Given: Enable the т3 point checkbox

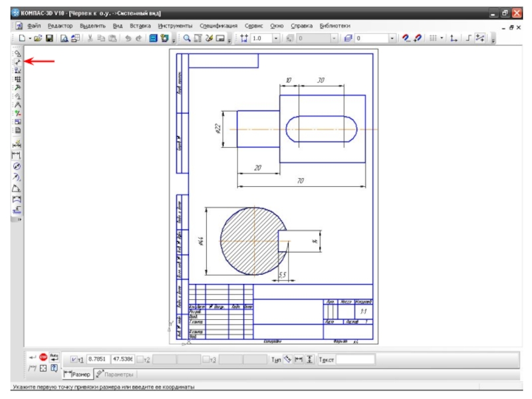Looking at the screenshot, I should pyautogui.click(x=205, y=359).
